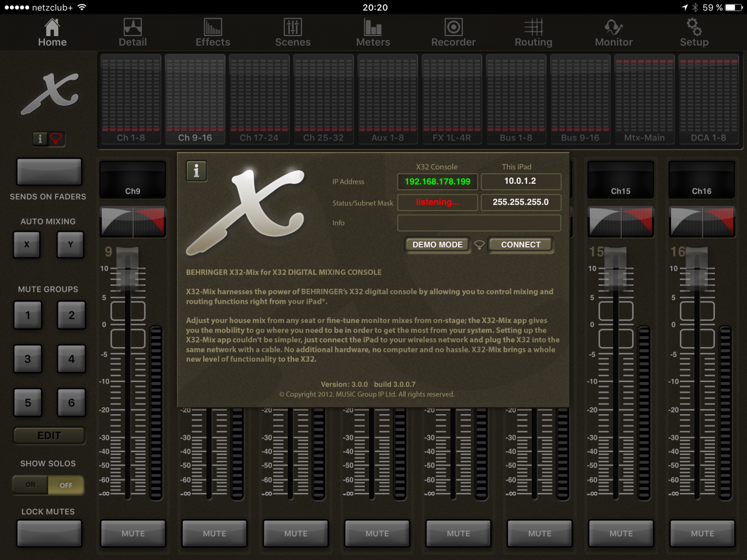The height and width of the screenshot is (560, 747).
Task: Mute channel 9 strip
Action: pyautogui.click(x=133, y=533)
